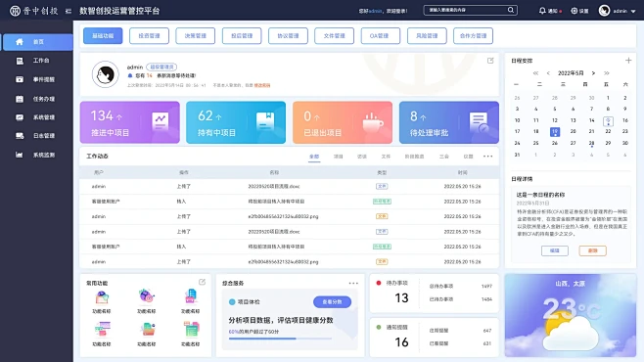Open the 合作方管理 tab

473,35
